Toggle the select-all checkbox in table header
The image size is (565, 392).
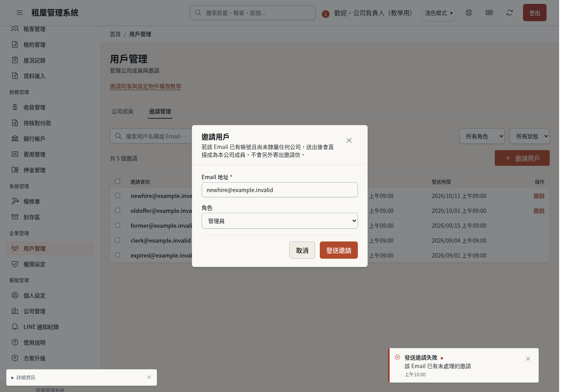117,181
